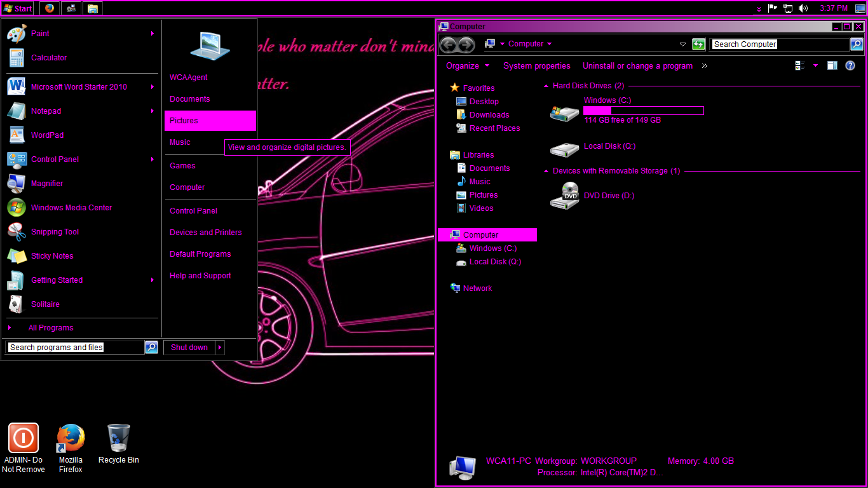Launch Solitaire
This screenshot has width=868, height=488.
[80, 304]
